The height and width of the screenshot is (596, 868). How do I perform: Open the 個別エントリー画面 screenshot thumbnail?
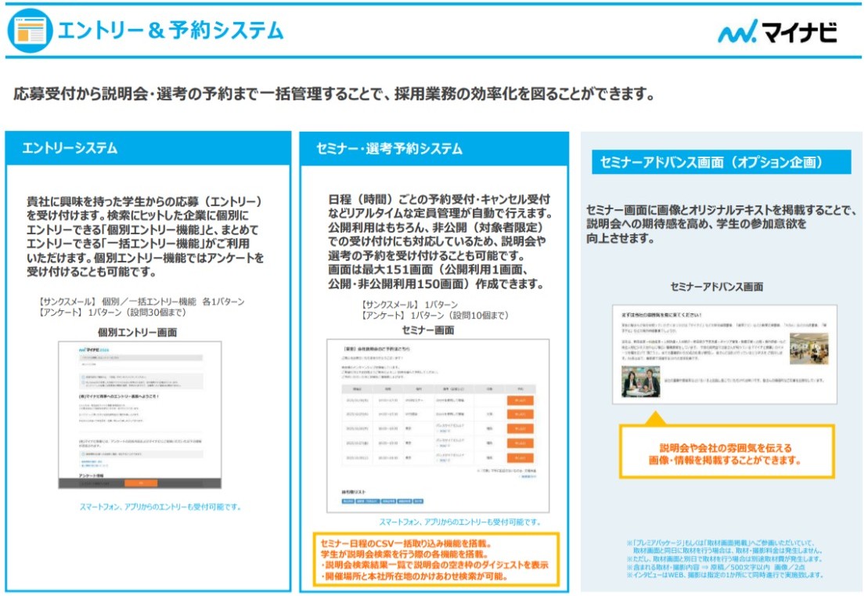click(140, 415)
